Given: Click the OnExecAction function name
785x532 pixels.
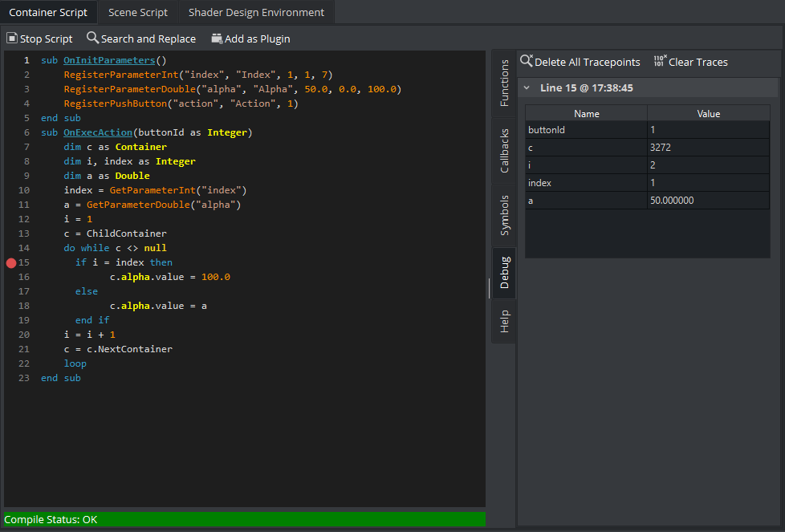Looking at the screenshot, I should click(98, 132).
